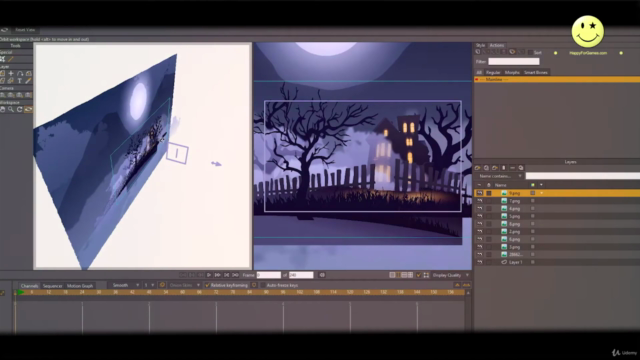Show Smart Bones actions filter tab
This screenshot has height=360, width=640.
[536, 72]
